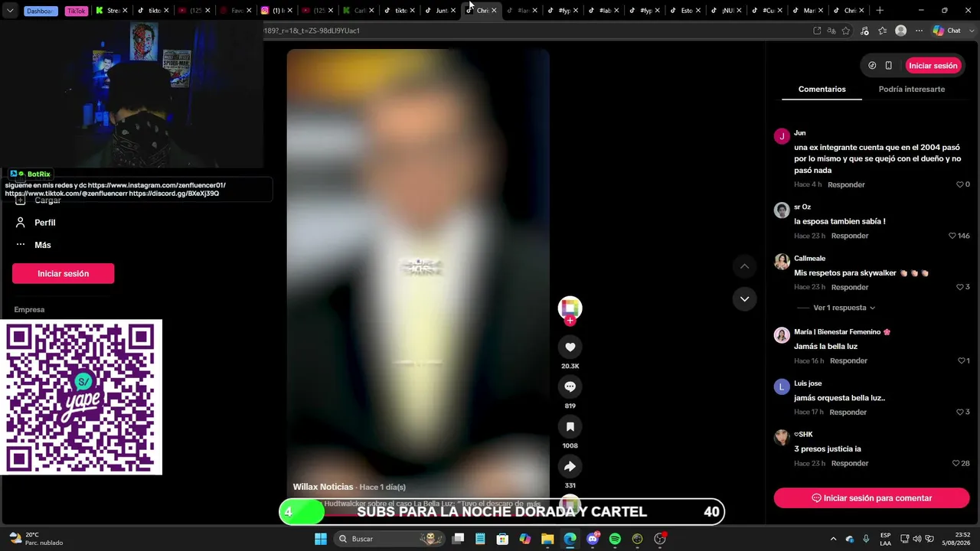Open the browser tab list dropdown

coord(10,11)
